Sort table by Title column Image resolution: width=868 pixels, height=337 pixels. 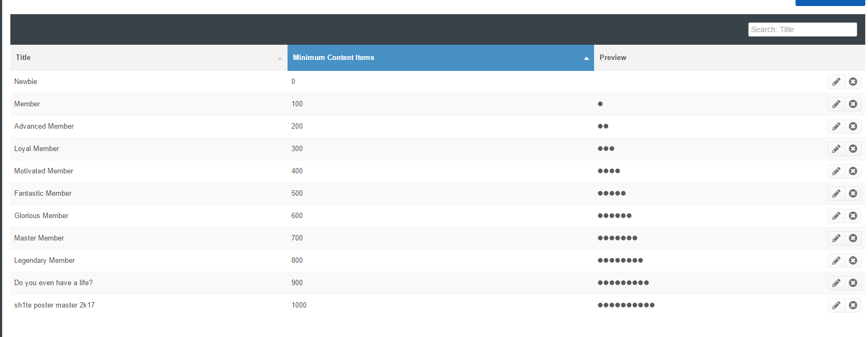tap(149, 58)
